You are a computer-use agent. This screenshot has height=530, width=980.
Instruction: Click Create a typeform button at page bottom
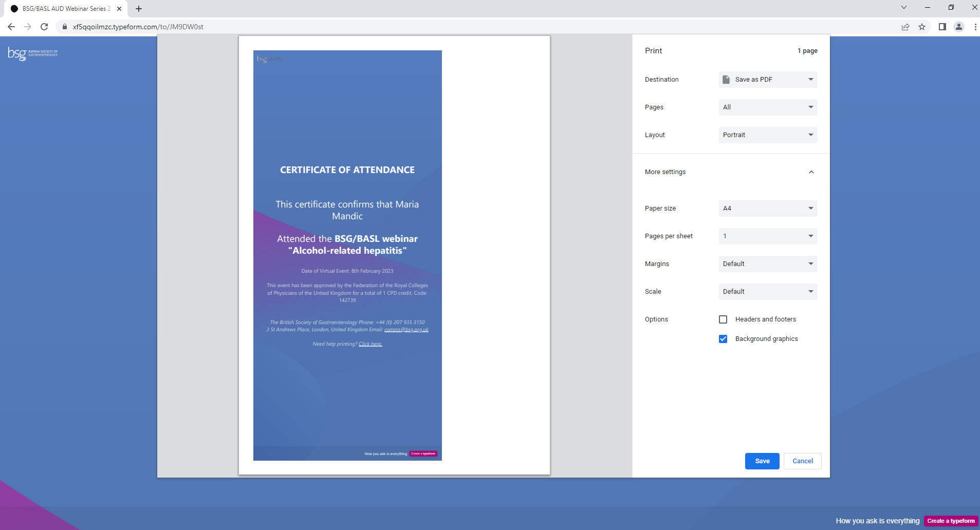[951, 521]
